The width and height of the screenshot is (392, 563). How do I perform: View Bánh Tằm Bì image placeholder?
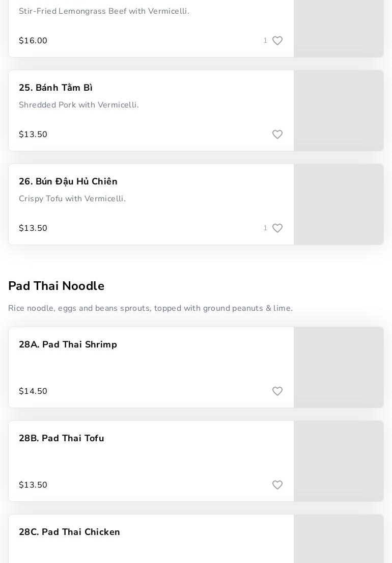[339, 111]
